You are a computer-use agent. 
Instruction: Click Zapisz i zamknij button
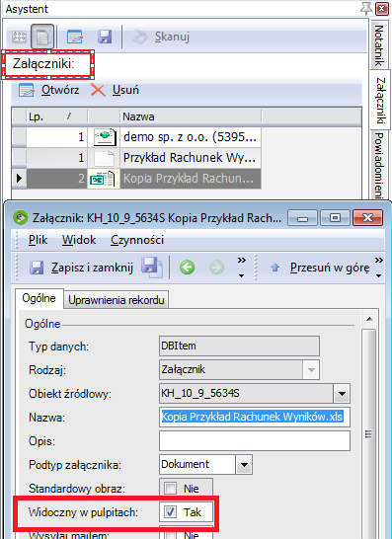[81, 268]
